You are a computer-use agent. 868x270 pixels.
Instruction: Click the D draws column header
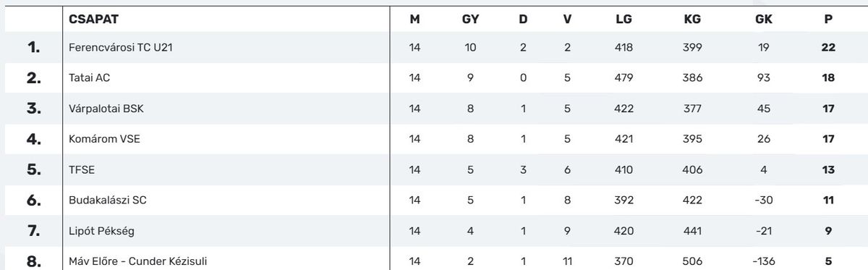point(523,20)
